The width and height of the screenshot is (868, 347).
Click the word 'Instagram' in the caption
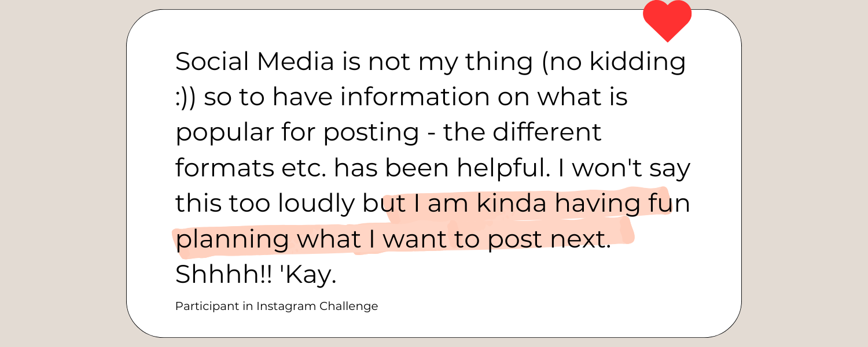tap(286, 307)
